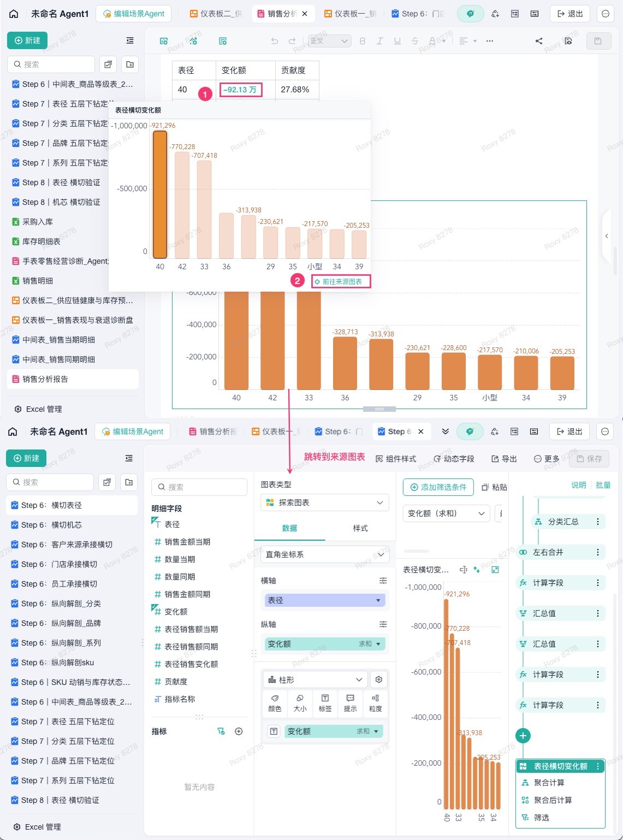This screenshot has width=623, height=840.
Task: Collapse the right panel arrow handle
Action: pyautogui.click(x=607, y=236)
